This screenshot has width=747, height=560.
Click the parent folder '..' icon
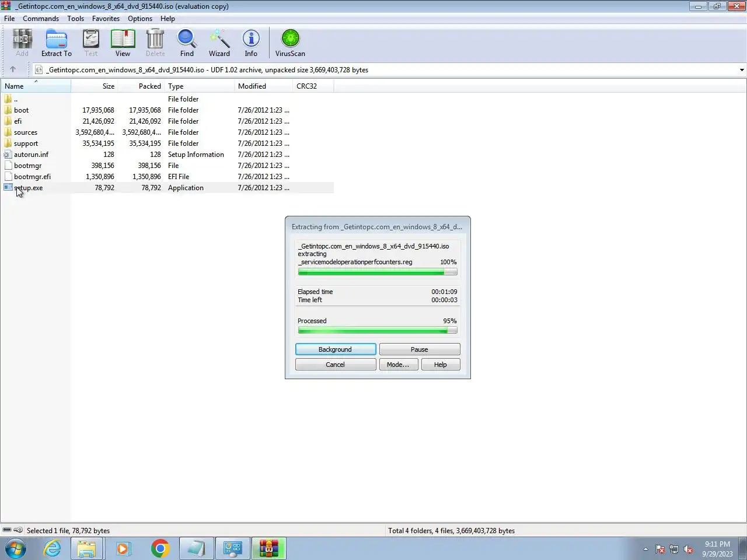click(x=8, y=99)
